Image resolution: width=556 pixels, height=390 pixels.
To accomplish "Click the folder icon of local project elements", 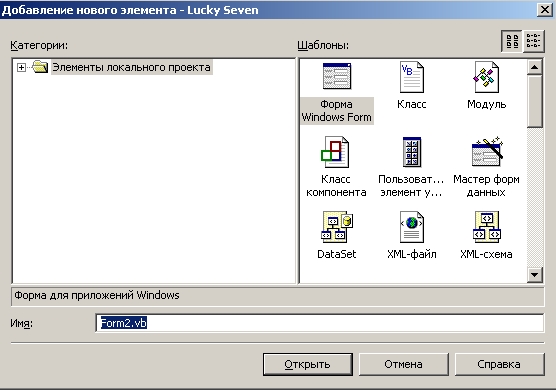I will point(40,67).
